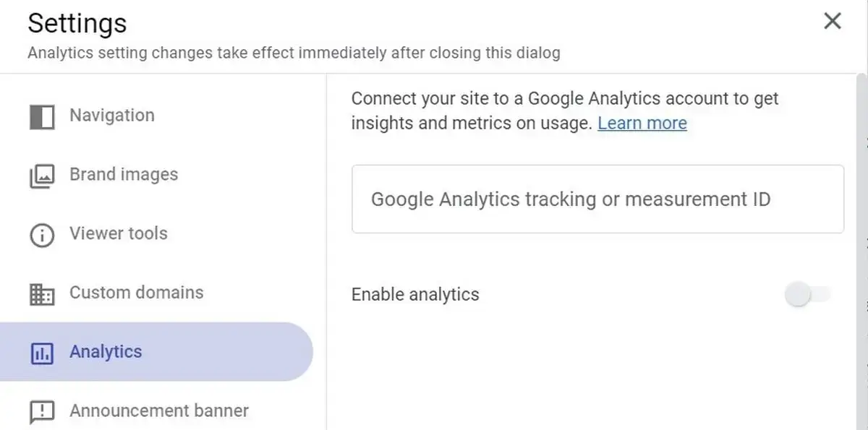Select the Viewer tools menu item
The height and width of the screenshot is (430, 868).
point(118,233)
